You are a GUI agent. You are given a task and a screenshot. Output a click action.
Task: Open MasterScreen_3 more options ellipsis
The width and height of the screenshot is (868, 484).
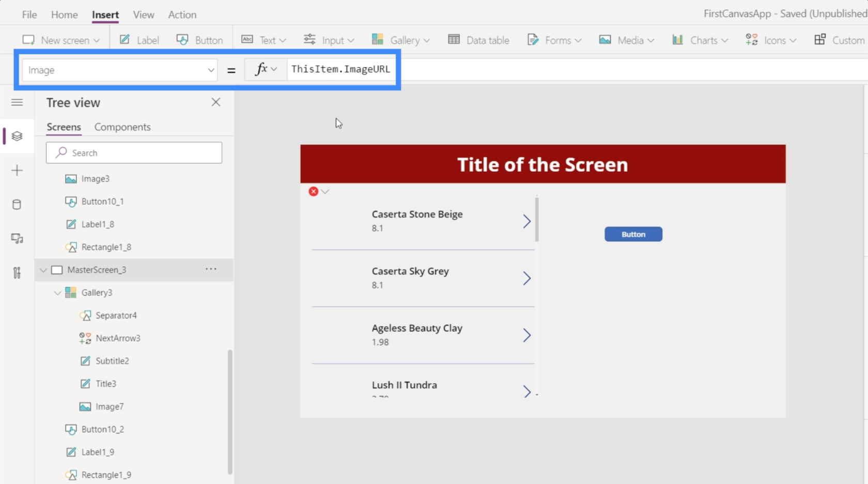click(211, 269)
